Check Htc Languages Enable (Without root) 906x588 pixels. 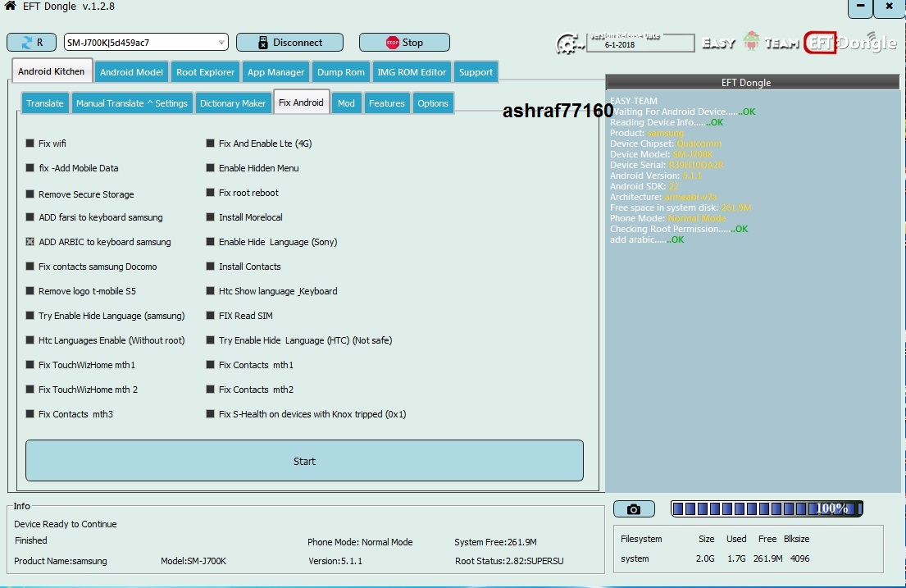coord(30,340)
